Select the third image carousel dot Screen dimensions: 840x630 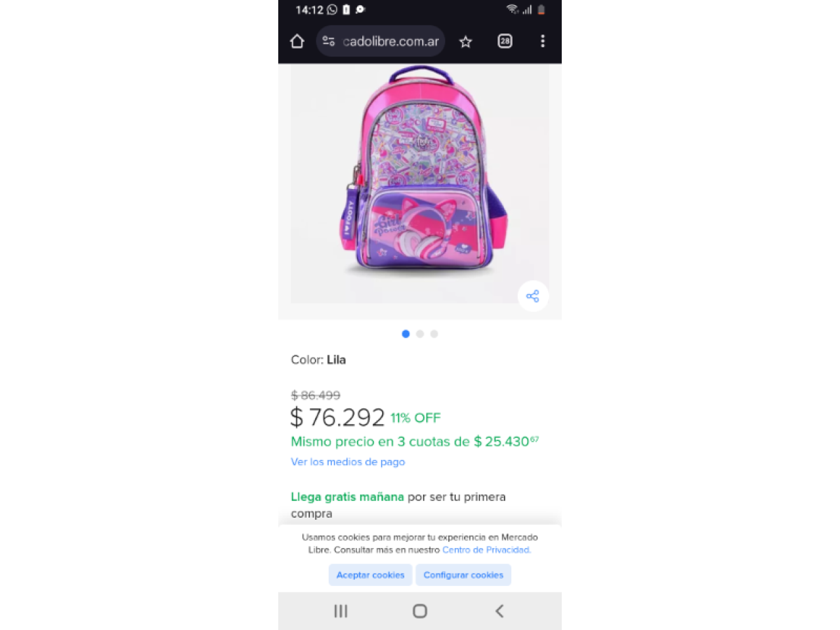434,334
